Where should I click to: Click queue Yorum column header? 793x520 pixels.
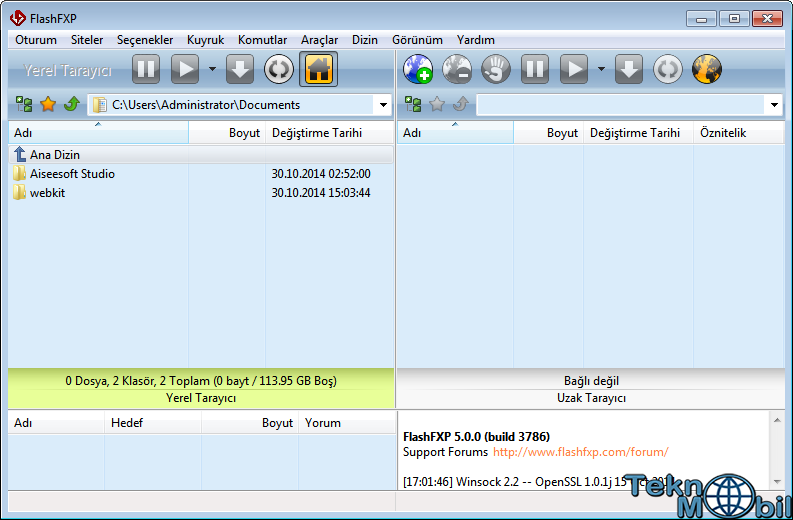pyautogui.click(x=346, y=423)
